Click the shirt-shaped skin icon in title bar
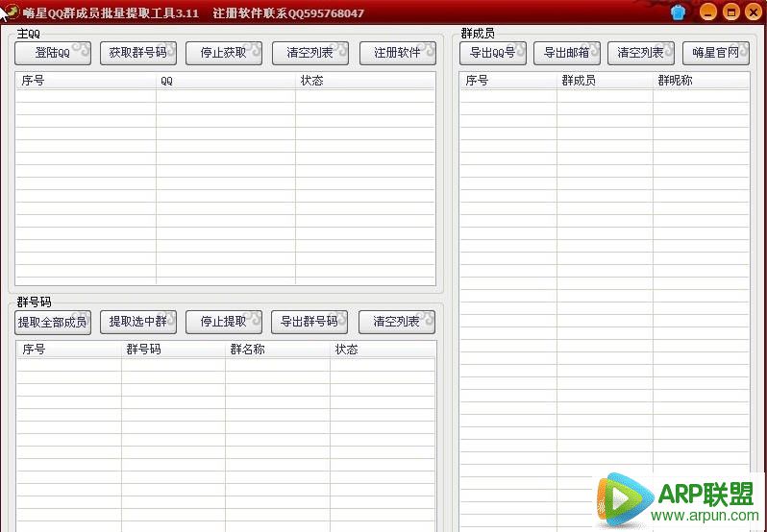Image resolution: width=767 pixels, height=532 pixels. click(680, 12)
